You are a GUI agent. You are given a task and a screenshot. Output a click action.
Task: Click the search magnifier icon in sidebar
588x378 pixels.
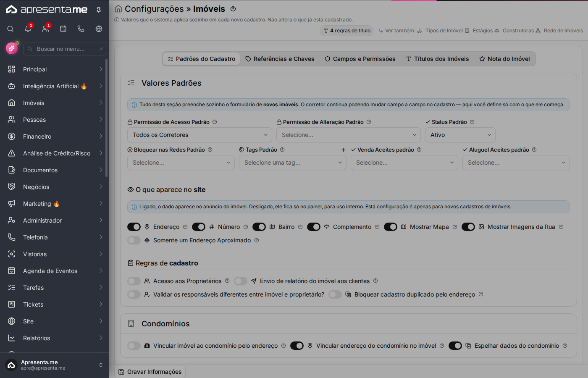click(10, 29)
